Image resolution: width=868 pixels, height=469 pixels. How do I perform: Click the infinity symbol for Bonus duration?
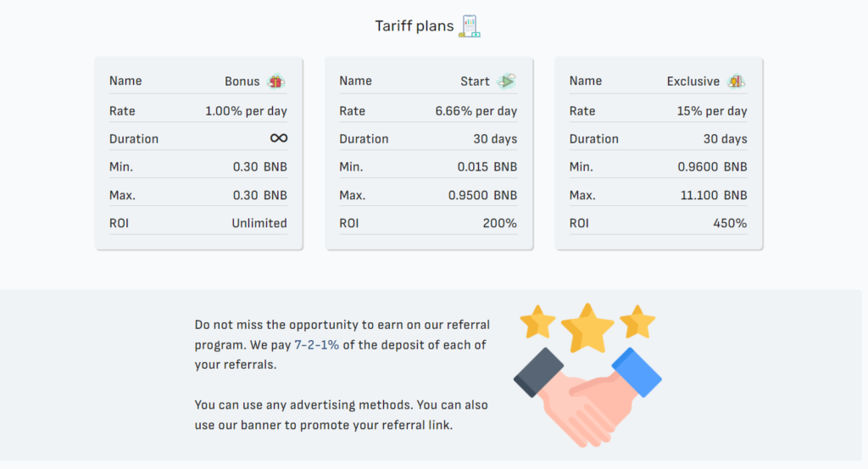click(278, 138)
